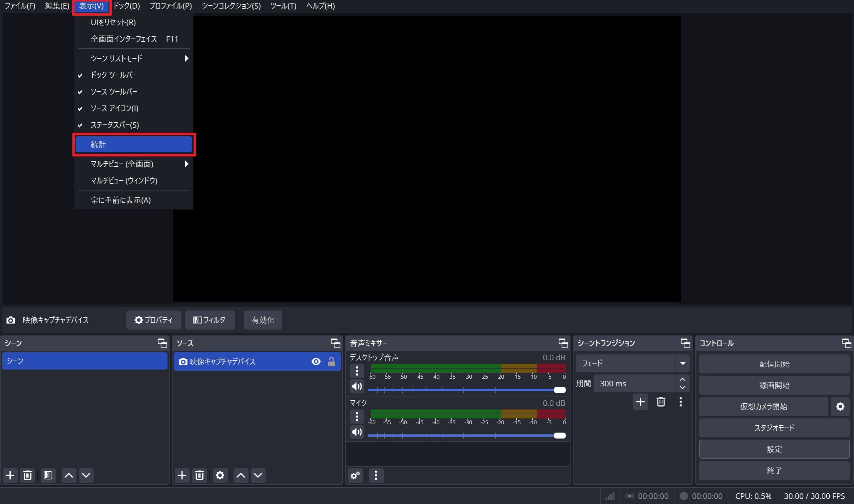Open source properties gear in Sources dock
The height and width of the screenshot is (504, 854).
tap(220, 475)
